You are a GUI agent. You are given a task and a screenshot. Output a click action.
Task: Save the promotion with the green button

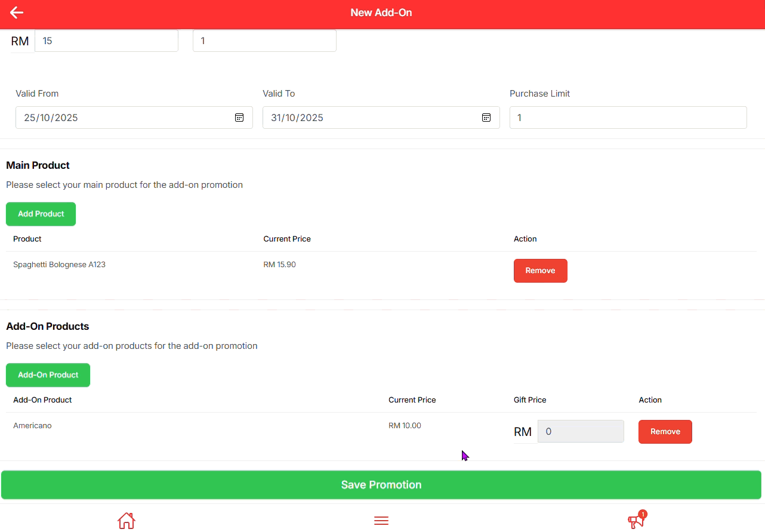(381, 485)
